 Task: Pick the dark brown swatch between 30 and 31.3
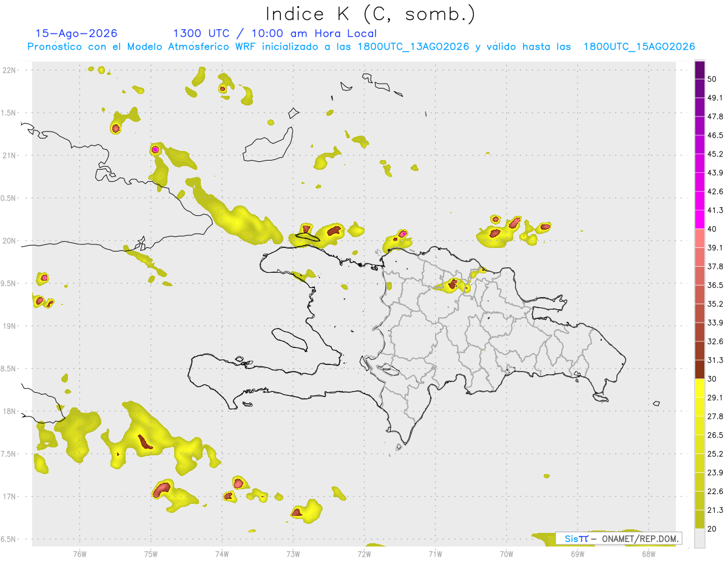pos(699,369)
